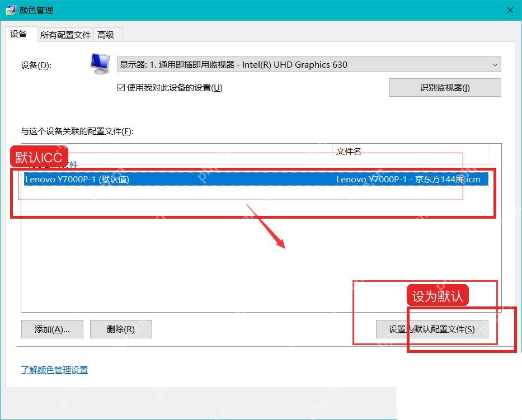522x420 pixels.
Task: Click the 删除(R) button
Action: (121, 329)
